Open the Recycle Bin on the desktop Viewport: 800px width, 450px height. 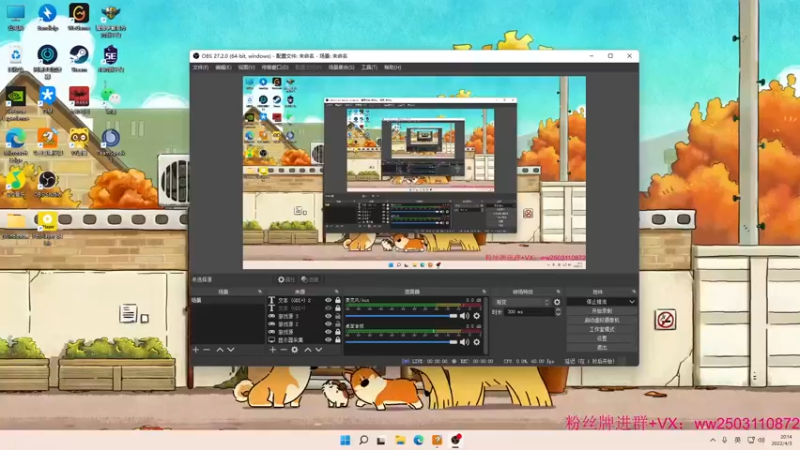click(x=15, y=58)
